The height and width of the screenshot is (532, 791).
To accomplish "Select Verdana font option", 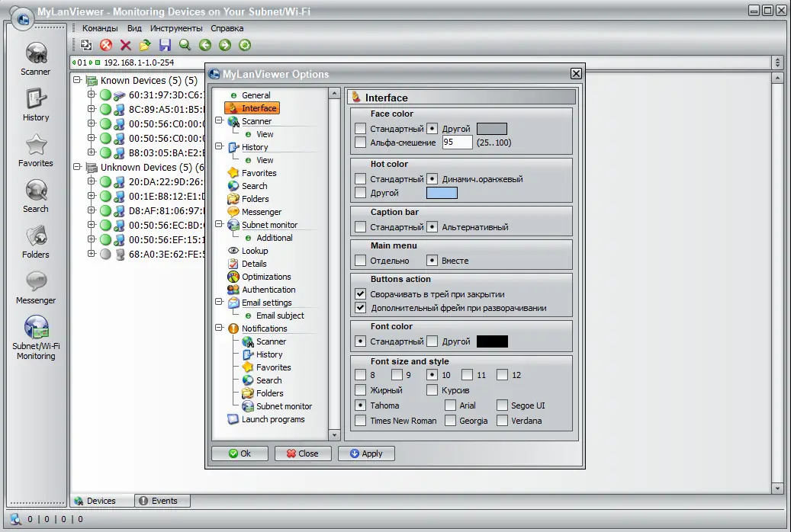I will 502,421.
